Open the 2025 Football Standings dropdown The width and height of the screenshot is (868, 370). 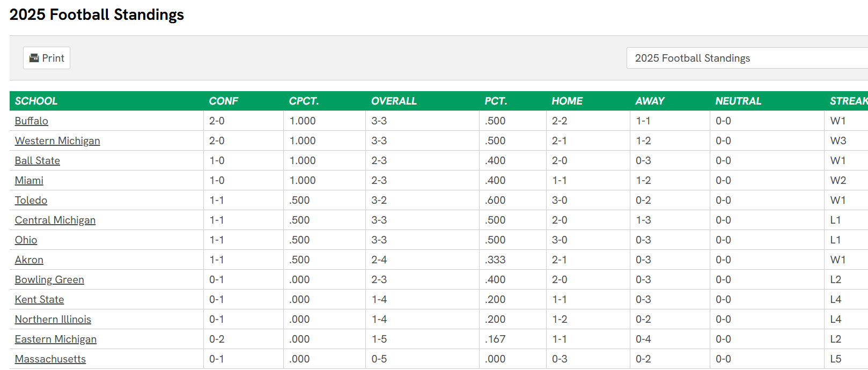746,58
